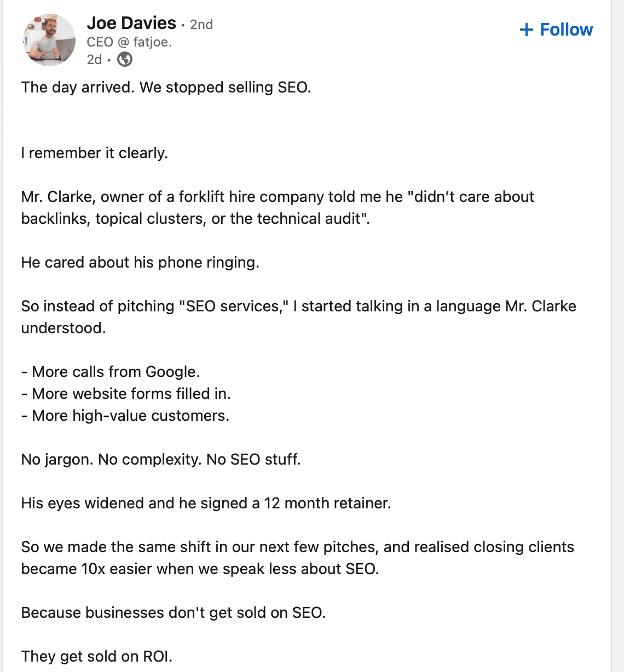Click the text "I remember it clearly."
Viewport: 624px width, 672px height.
tap(94, 153)
